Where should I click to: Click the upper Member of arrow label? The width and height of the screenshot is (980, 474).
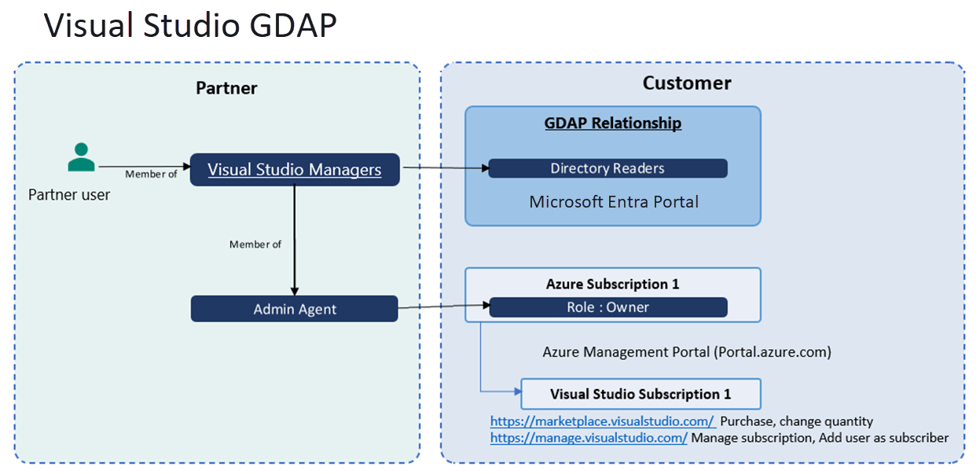click(x=151, y=174)
